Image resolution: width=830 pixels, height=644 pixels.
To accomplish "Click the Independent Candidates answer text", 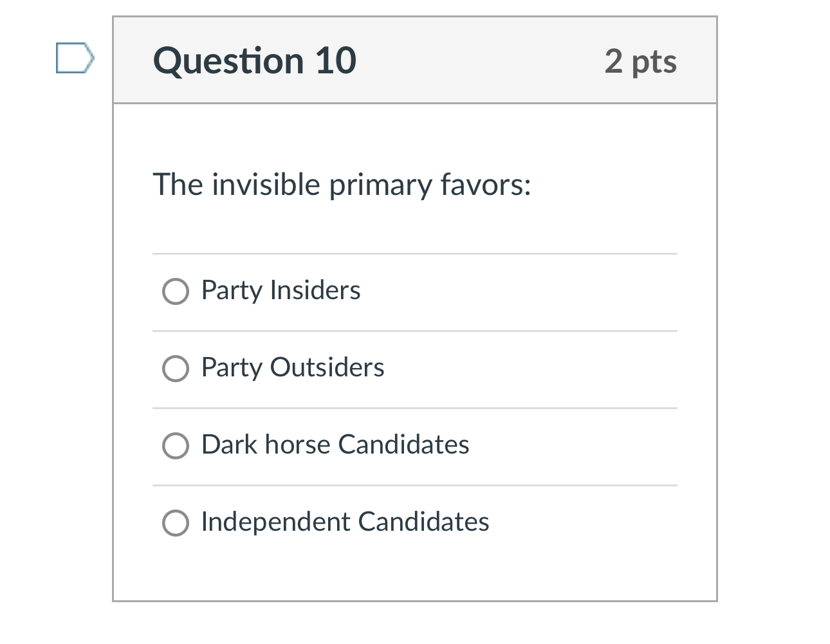I will tap(345, 522).
